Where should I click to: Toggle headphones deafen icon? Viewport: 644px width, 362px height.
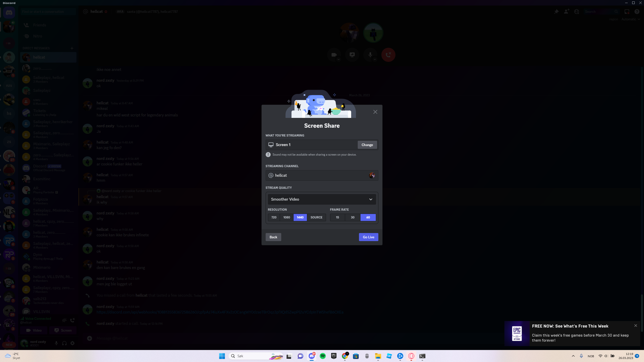(x=64, y=343)
